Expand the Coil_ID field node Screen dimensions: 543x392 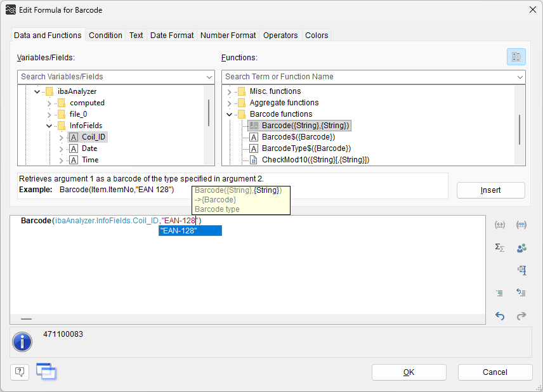click(x=61, y=138)
